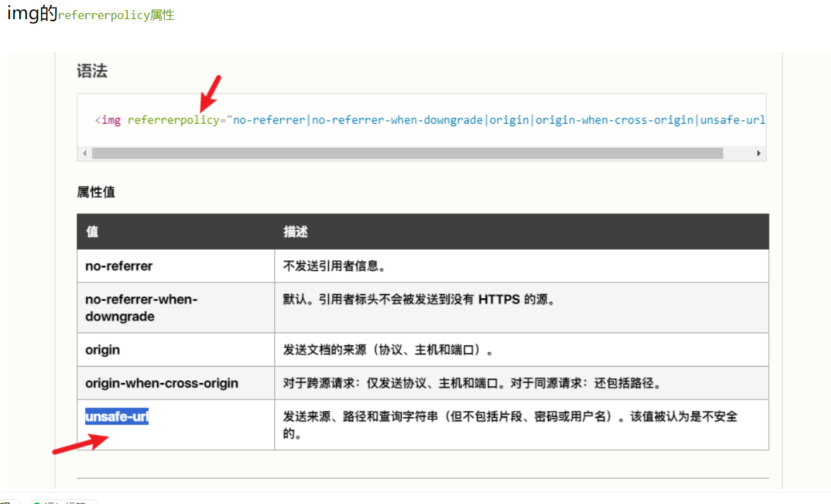
Task: Click the code block's left scroll arrow
Action: (x=85, y=154)
